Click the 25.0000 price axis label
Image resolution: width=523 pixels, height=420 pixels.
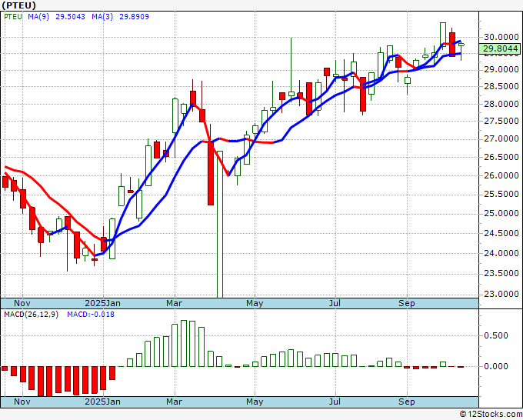[501, 213]
